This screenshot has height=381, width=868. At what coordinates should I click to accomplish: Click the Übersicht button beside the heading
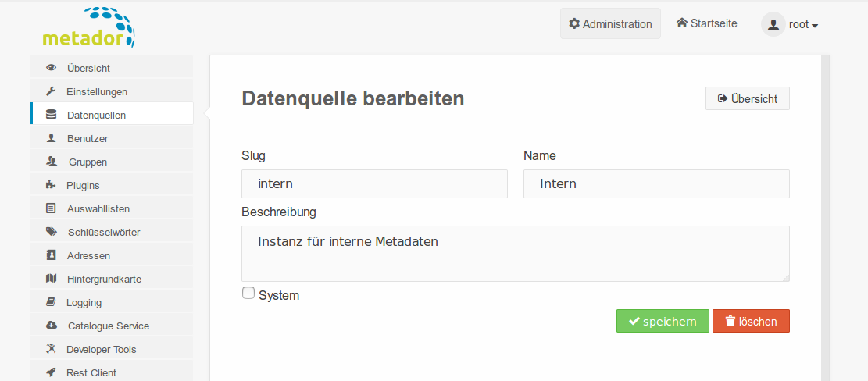click(x=748, y=98)
